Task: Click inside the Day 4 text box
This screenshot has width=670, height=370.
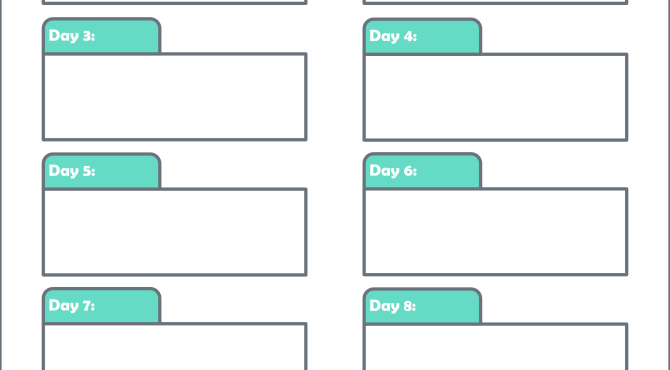Action: 495,97
